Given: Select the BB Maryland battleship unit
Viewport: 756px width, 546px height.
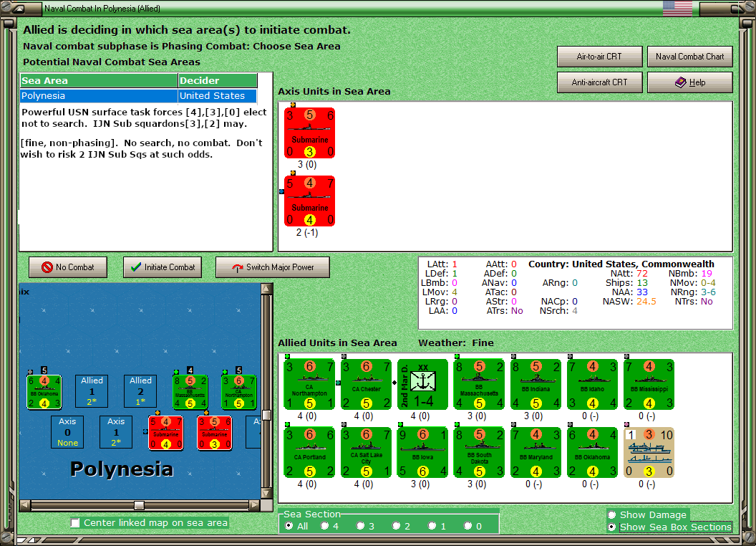Looking at the screenshot, I should click(x=535, y=452).
